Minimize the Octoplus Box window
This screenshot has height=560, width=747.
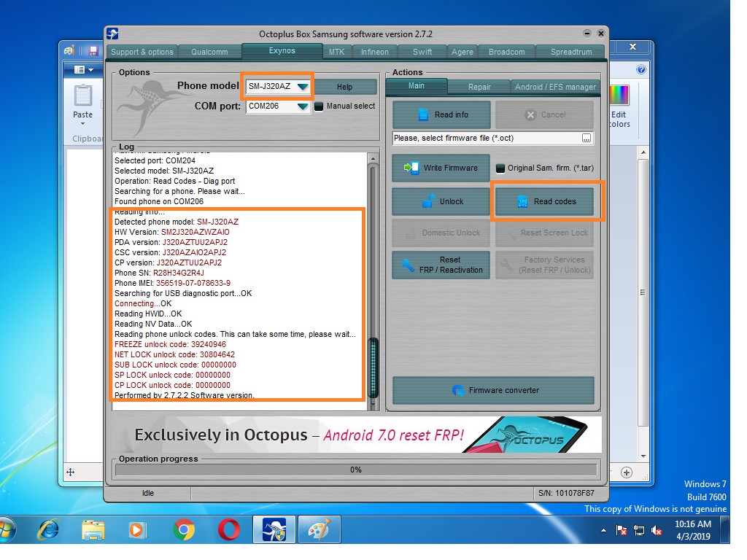point(587,34)
